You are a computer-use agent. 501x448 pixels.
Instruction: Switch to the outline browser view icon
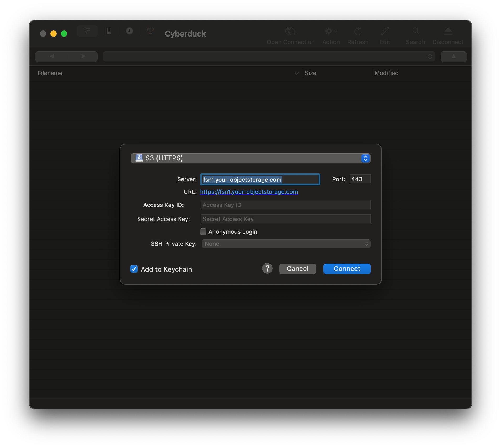pos(87,31)
